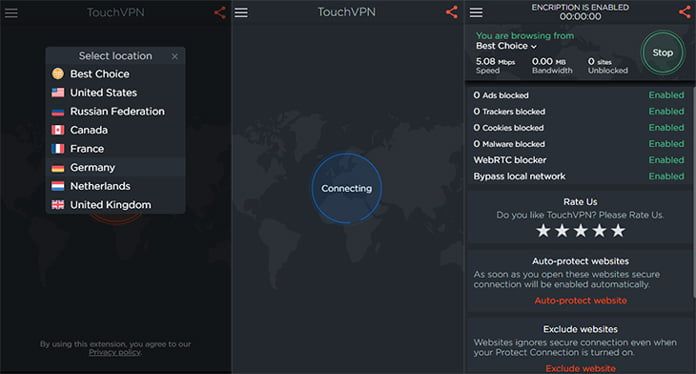Click Auto-protect website link

point(581,301)
